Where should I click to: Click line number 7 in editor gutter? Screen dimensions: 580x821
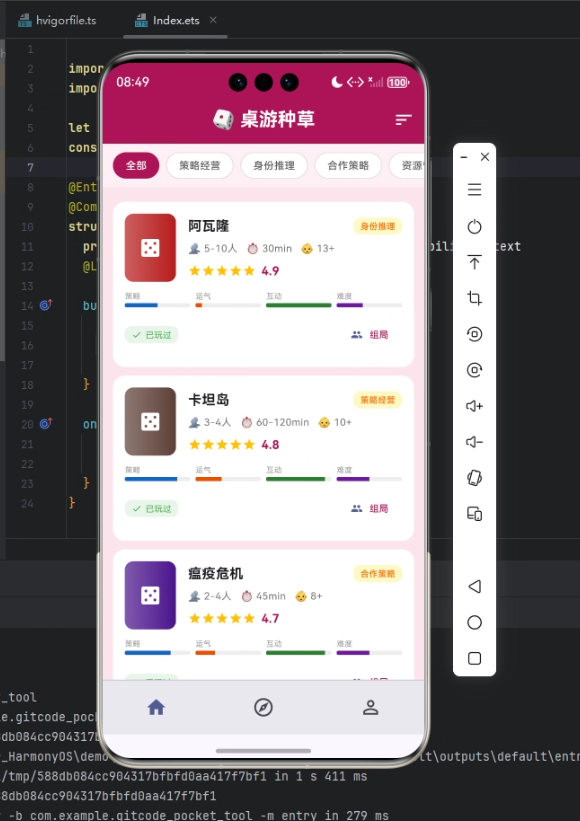pos(30,168)
